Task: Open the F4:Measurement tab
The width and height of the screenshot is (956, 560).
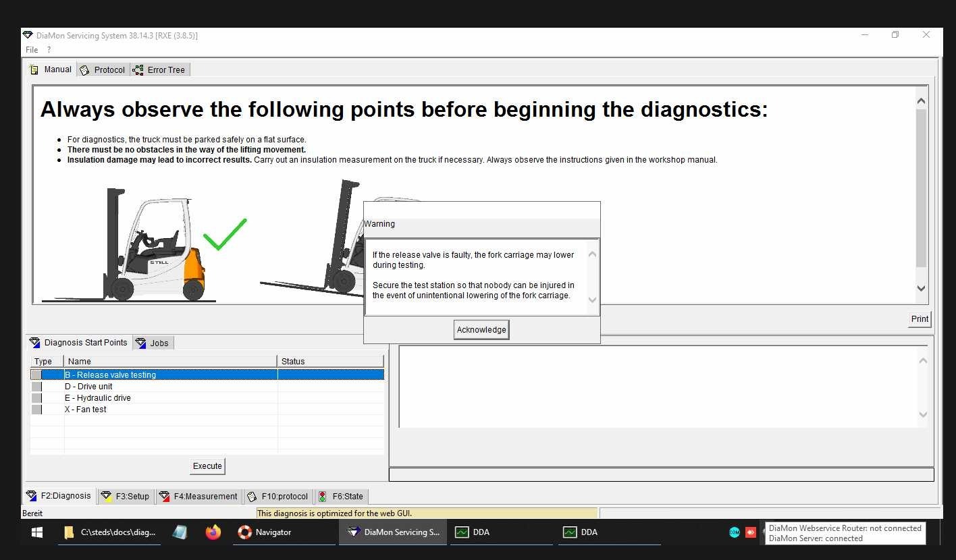Action: (198, 496)
